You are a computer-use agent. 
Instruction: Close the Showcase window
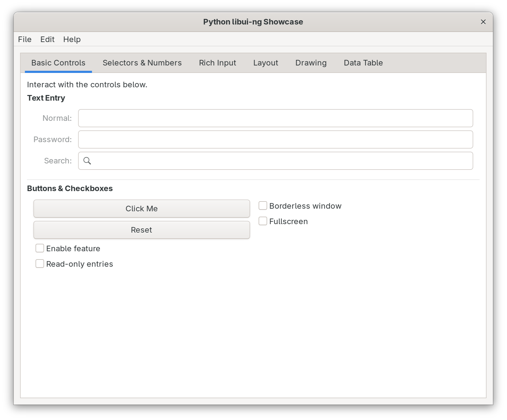pos(483,22)
